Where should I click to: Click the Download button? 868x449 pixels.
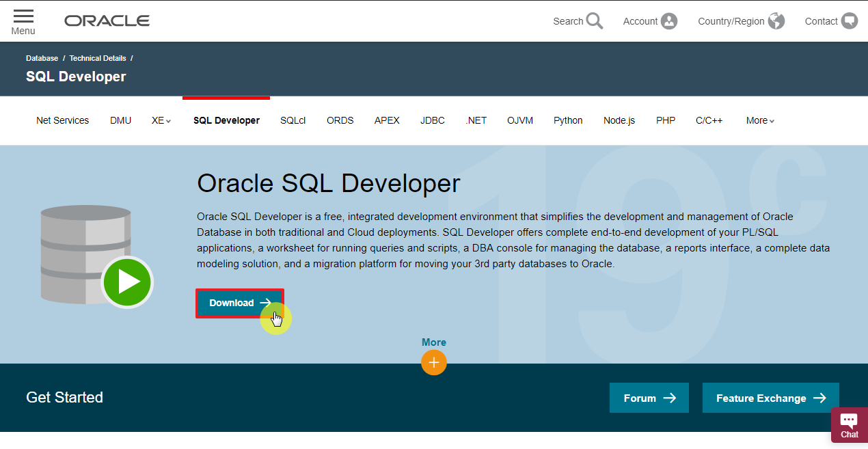click(240, 303)
